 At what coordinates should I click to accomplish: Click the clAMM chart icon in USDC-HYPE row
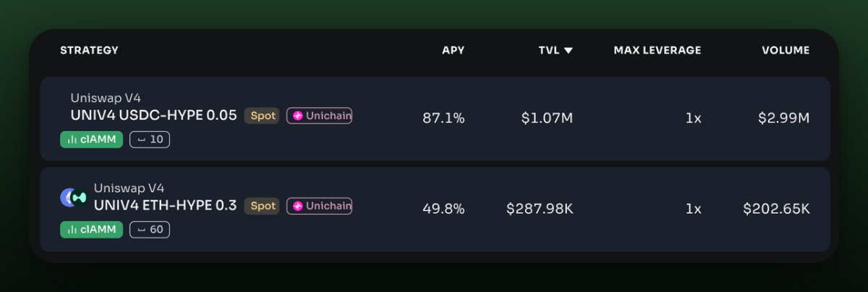[x=72, y=139]
